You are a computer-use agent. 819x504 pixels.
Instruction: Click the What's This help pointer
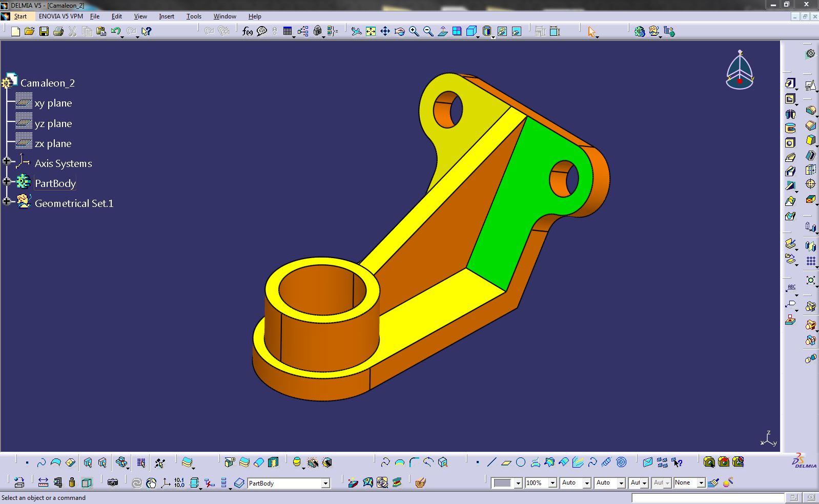(x=147, y=32)
